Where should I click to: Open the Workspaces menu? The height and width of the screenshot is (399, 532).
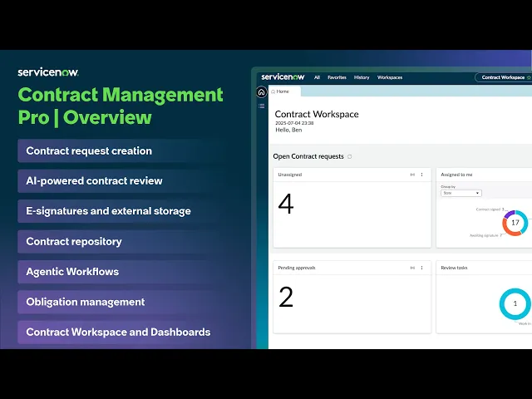tap(390, 77)
